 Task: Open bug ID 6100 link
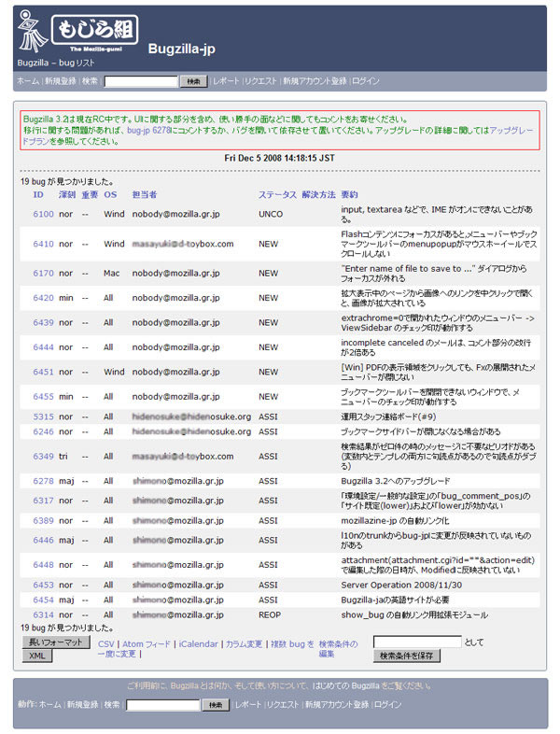click(x=43, y=214)
